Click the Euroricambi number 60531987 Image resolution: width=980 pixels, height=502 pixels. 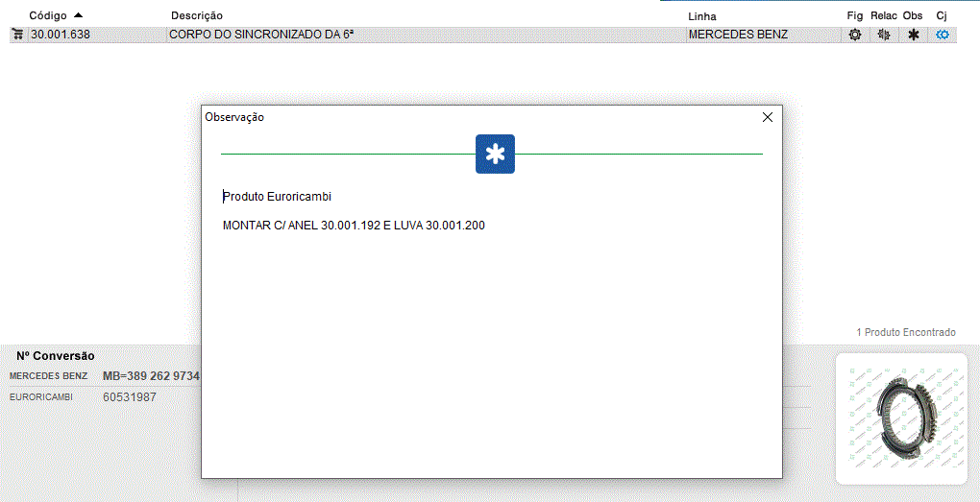(130, 397)
